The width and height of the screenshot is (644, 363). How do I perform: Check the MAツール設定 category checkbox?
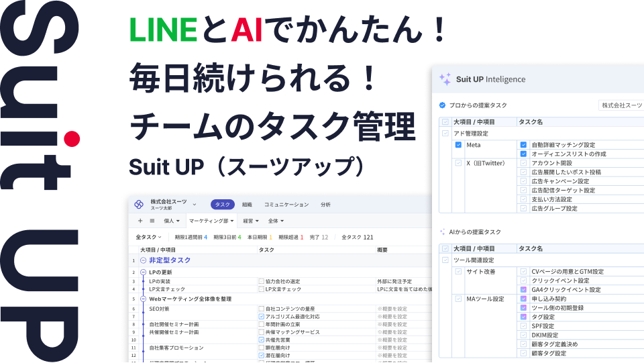pos(458,299)
